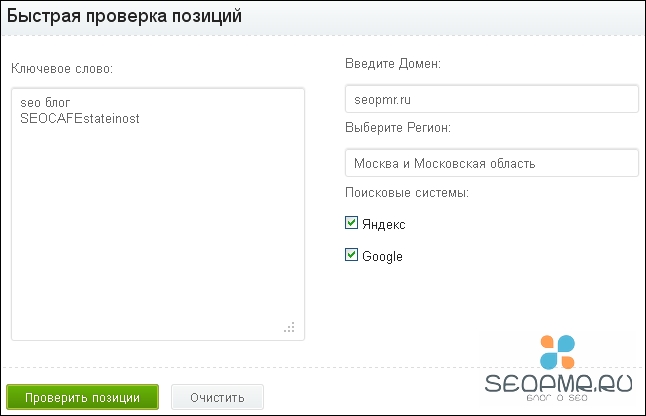Click the SEOPMR.RU watermark text

click(x=554, y=385)
